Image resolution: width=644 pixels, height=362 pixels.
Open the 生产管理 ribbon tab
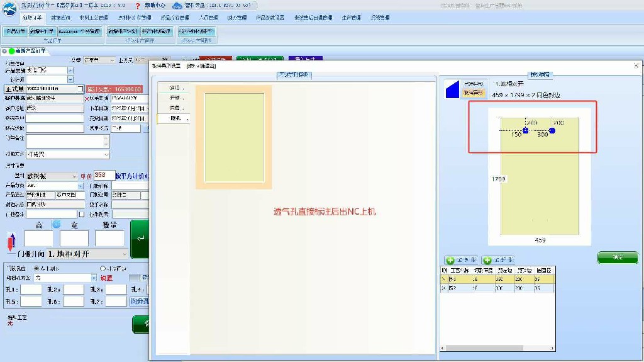click(351, 18)
